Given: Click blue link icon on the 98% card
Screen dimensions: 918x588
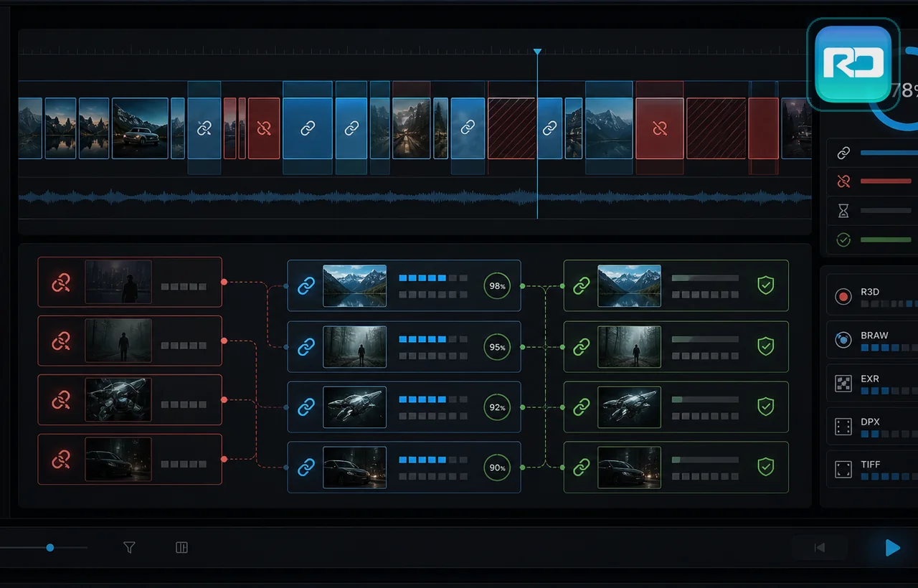Looking at the screenshot, I should (x=306, y=285).
